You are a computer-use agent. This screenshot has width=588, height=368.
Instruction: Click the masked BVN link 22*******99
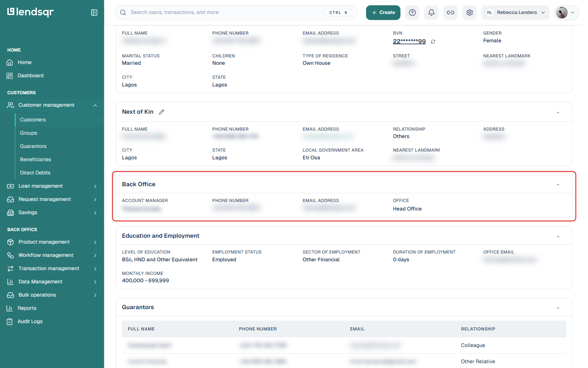[x=409, y=41]
